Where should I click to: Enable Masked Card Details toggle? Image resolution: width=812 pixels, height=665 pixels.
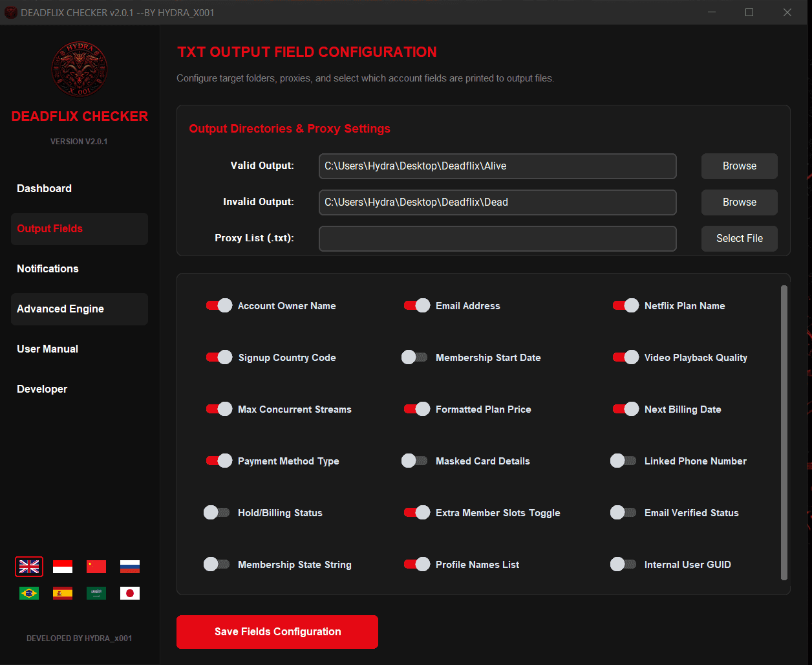[x=414, y=461]
